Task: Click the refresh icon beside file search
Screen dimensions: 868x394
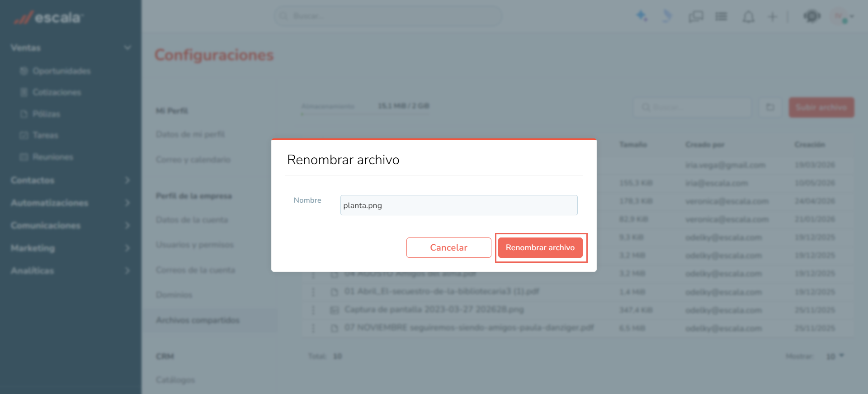Action: coord(770,107)
